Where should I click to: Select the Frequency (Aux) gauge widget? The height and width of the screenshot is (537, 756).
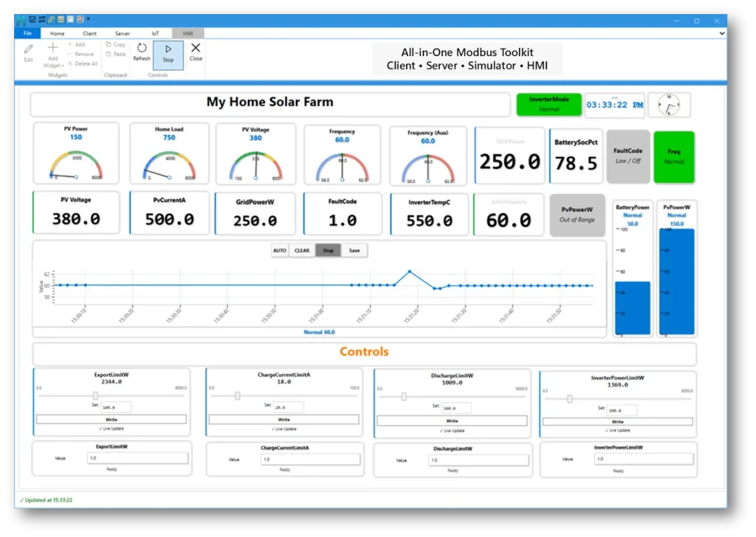(x=427, y=156)
